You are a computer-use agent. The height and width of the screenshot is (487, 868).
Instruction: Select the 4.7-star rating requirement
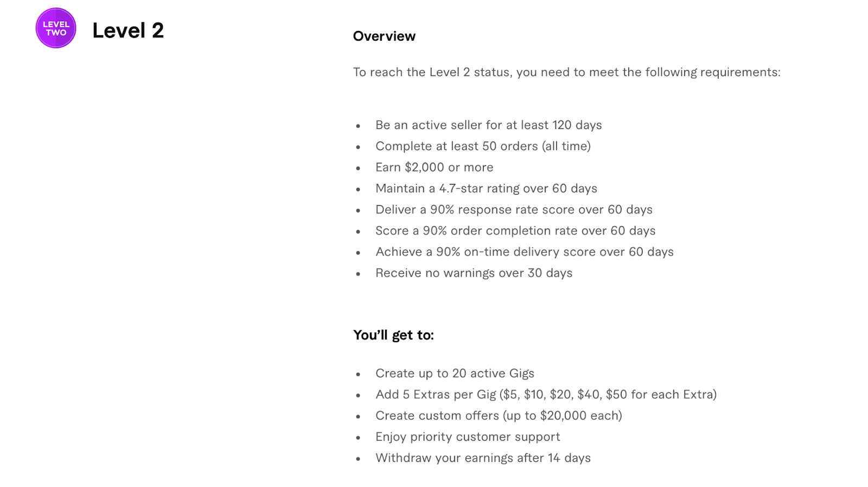click(x=486, y=189)
